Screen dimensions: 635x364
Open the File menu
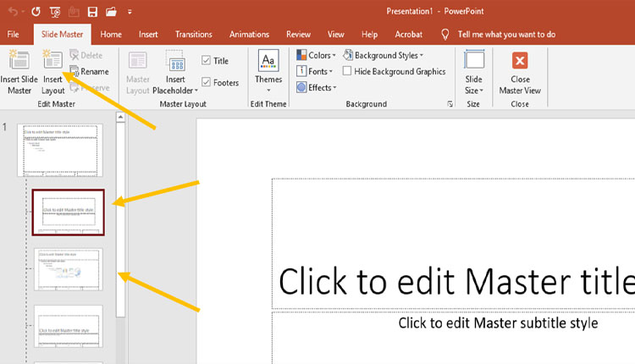[13, 35]
